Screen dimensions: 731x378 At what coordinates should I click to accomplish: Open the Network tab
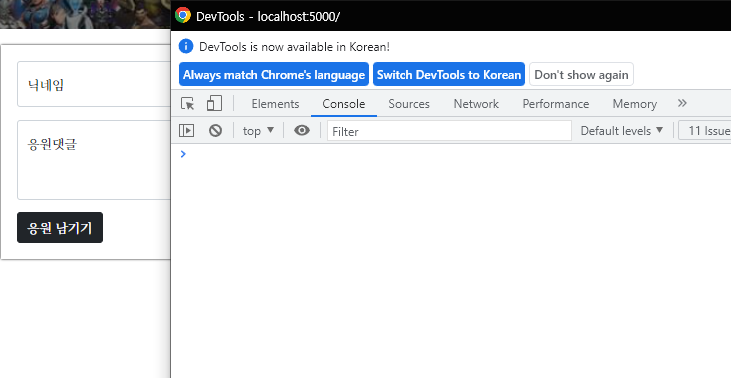point(476,103)
